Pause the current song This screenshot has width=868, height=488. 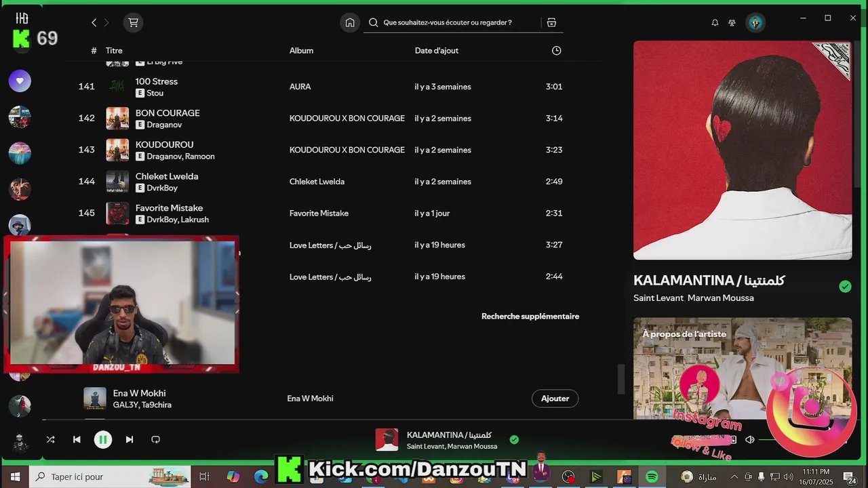(x=103, y=439)
